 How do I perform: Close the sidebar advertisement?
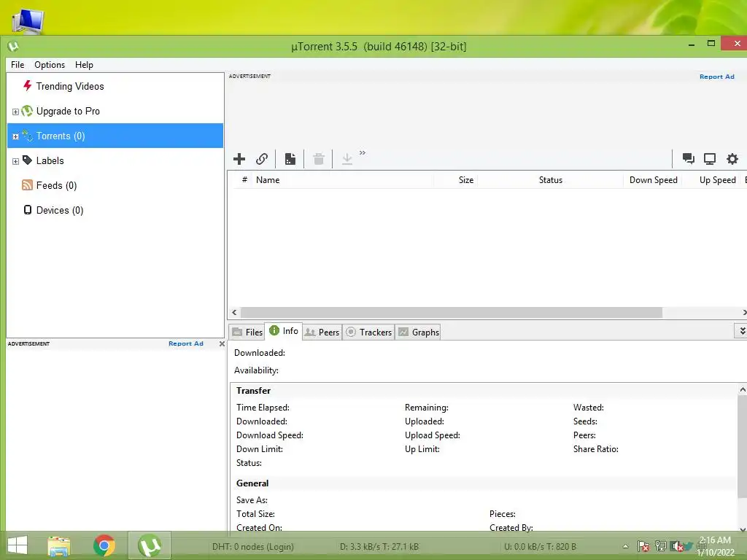click(x=222, y=343)
